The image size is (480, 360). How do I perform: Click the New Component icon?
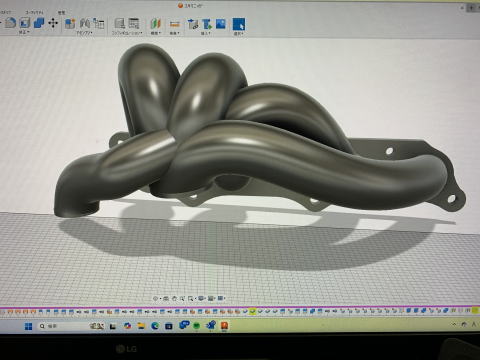coord(70,23)
